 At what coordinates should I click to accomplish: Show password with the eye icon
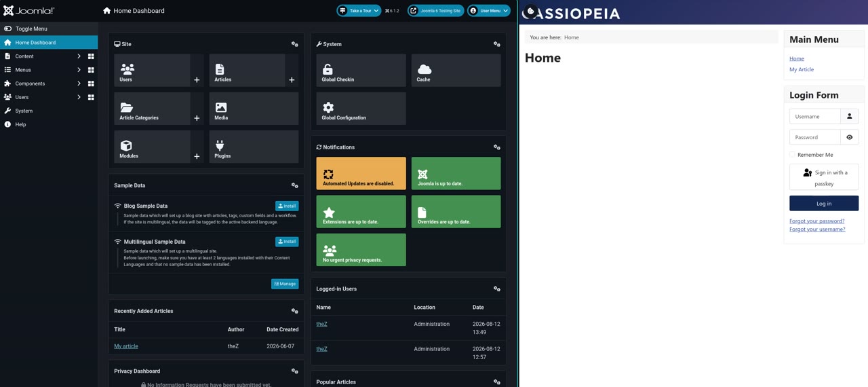pyautogui.click(x=849, y=137)
